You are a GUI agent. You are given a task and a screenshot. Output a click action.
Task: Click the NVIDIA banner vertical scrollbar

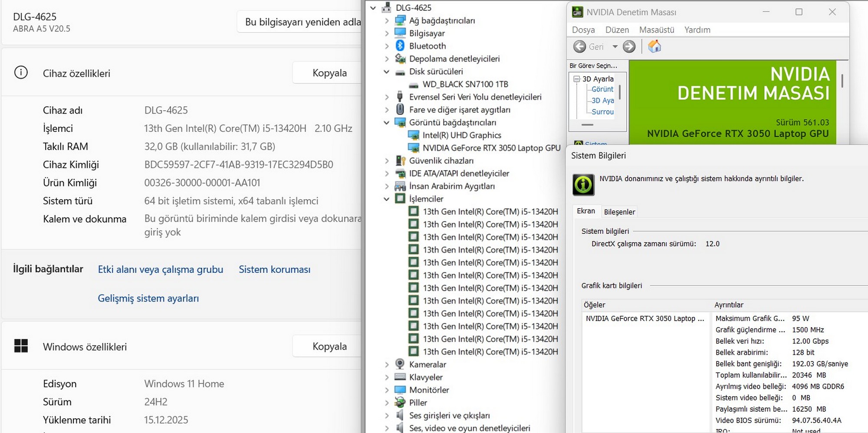point(842,81)
